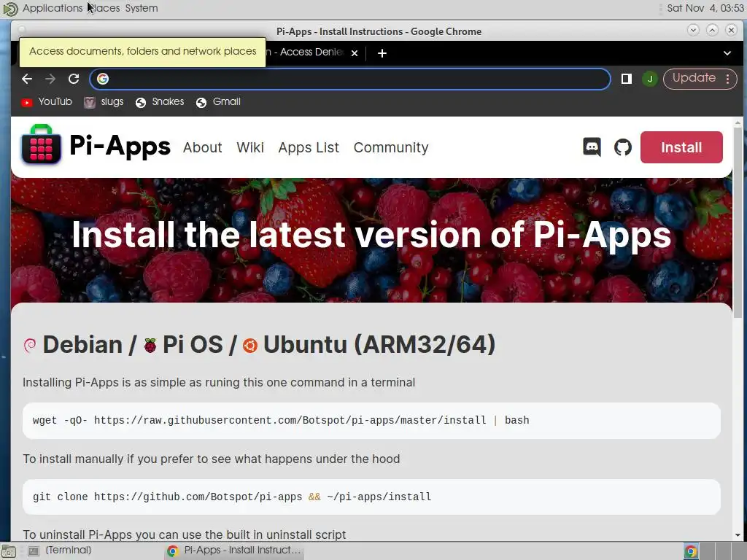The width and height of the screenshot is (747, 560).
Task: Open the Snakes bookmark
Action: [160, 102]
